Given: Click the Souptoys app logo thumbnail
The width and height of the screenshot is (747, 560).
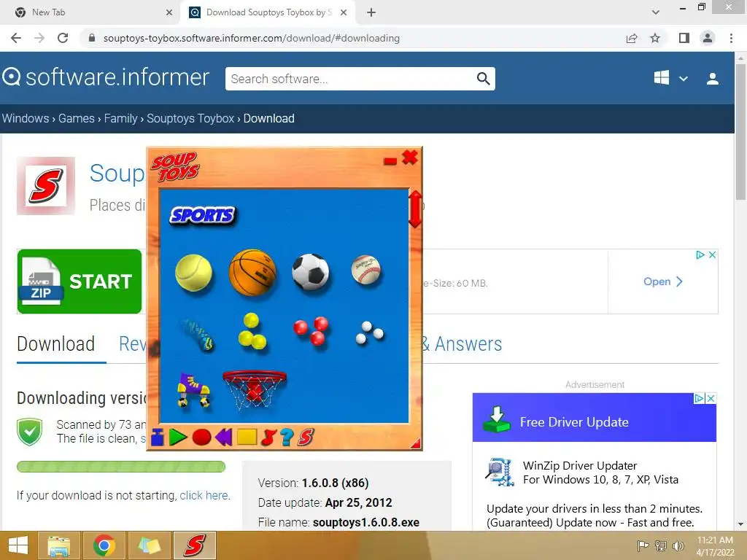Looking at the screenshot, I should point(46,186).
